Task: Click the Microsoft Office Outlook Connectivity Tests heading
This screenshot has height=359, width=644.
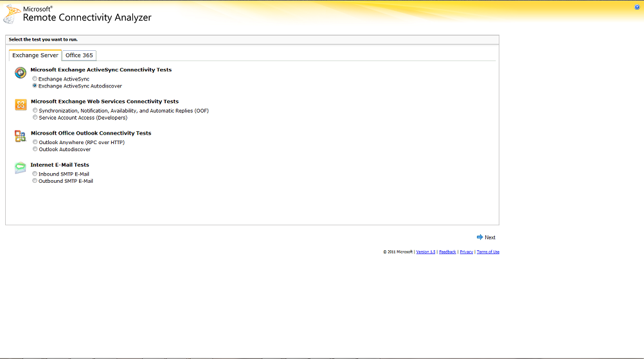Action: 91,133
